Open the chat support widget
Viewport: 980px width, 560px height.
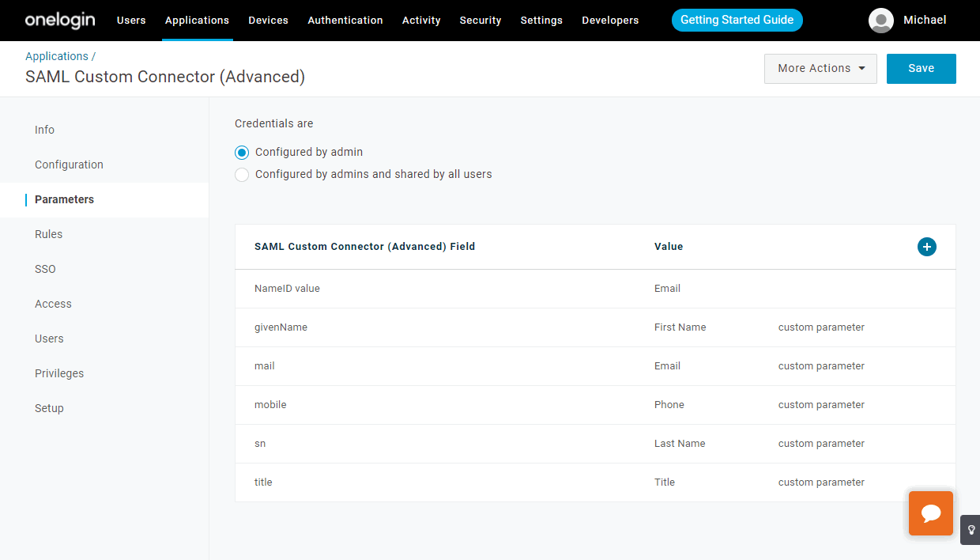pos(930,513)
